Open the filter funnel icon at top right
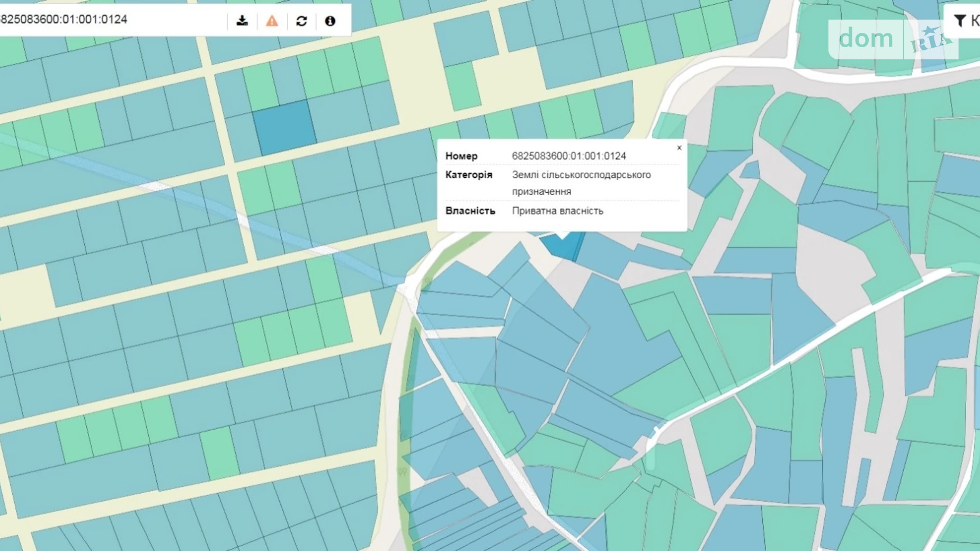The image size is (980, 551). tap(959, 21)
